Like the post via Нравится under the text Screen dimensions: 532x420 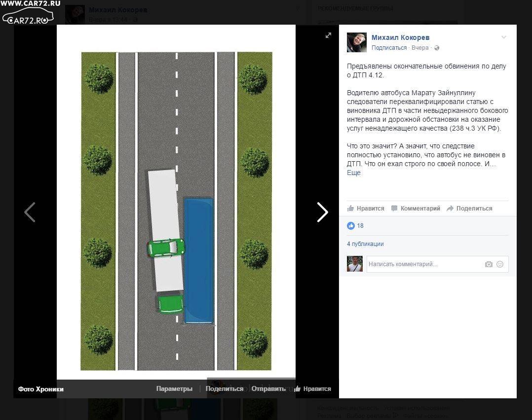[x=366, y=209]
